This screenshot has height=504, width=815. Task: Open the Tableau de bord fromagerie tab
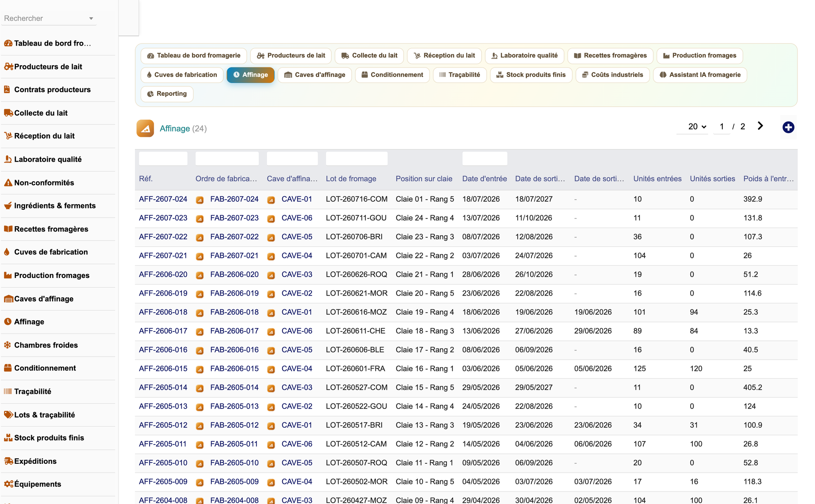(194, 56)
